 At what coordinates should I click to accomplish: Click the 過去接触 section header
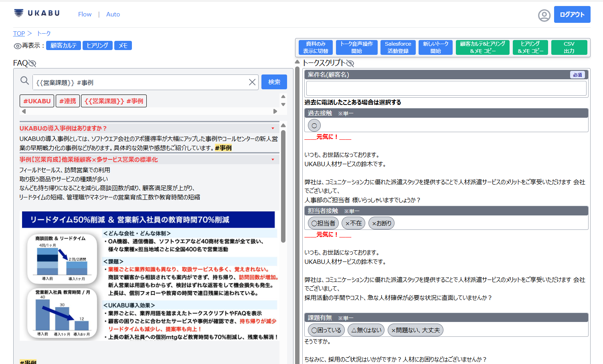coord(446,113)
